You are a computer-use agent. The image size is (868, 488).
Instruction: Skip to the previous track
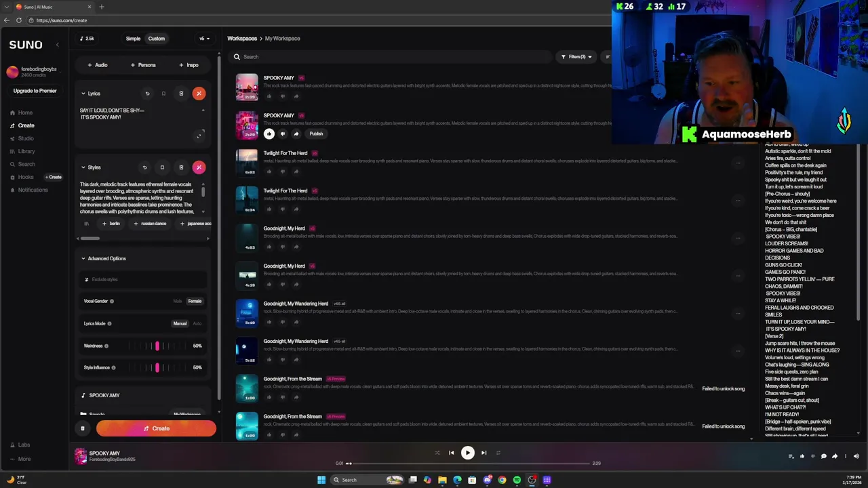pyautogui.click(x=451, y=453)
